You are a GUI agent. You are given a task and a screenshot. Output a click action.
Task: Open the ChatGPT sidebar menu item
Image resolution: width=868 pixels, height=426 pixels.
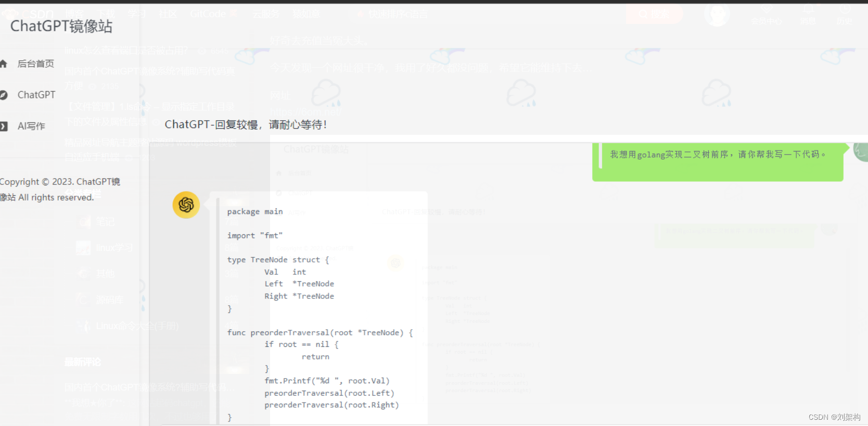coord(36,95)
